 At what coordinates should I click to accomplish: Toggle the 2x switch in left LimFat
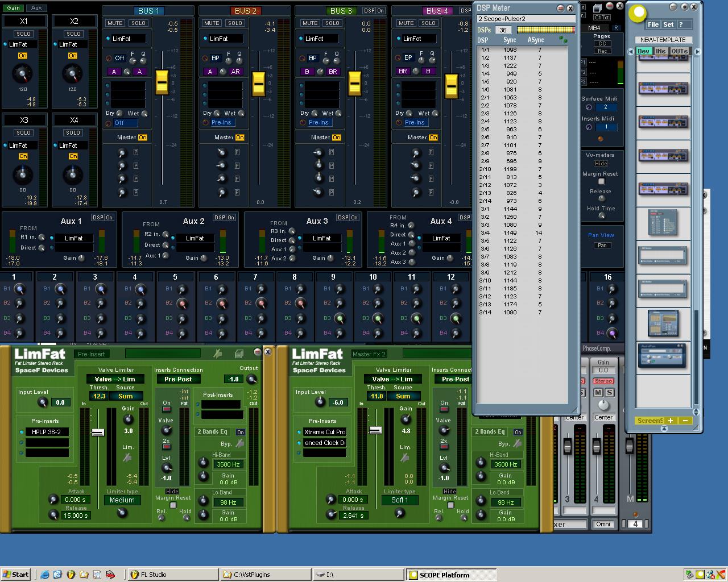[x=167, y=448]
